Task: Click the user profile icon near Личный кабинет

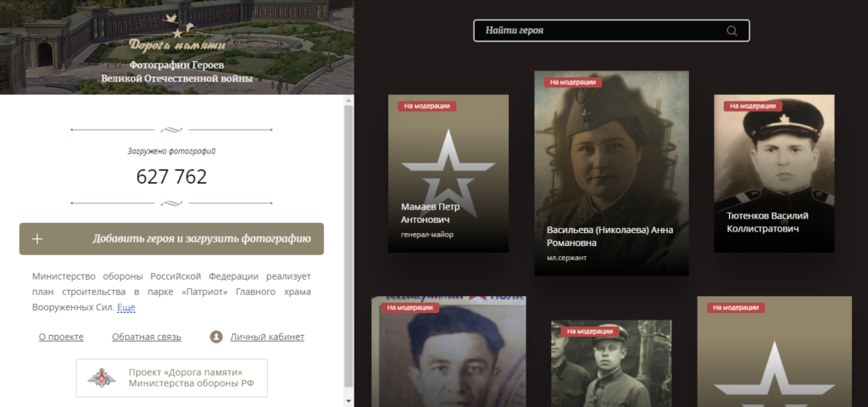Action: 216,337
